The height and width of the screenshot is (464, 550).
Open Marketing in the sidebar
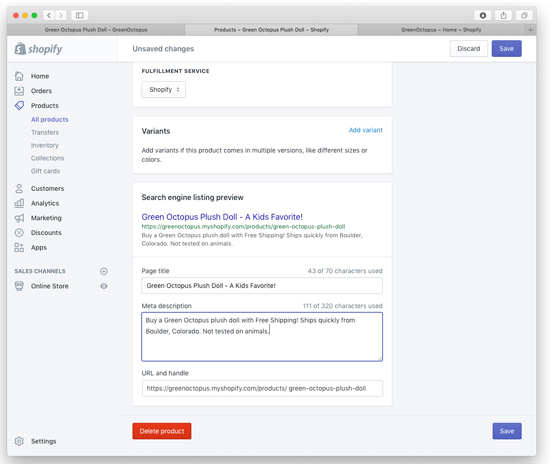[46, 218]
